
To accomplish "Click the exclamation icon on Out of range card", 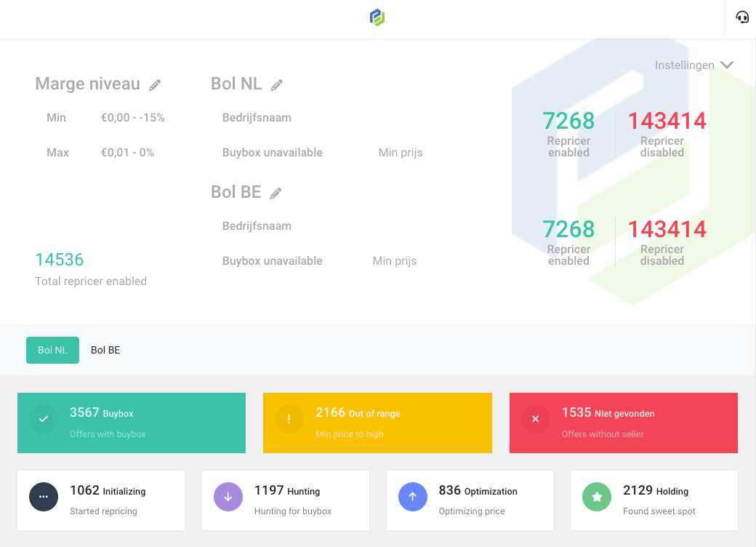I will coord(289,418).
